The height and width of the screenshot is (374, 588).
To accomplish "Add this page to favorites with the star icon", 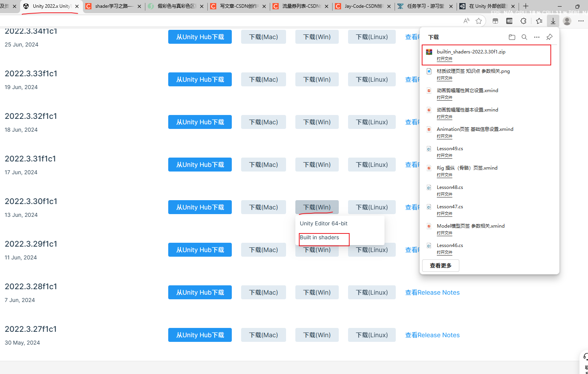I will (x=479, y=21).
